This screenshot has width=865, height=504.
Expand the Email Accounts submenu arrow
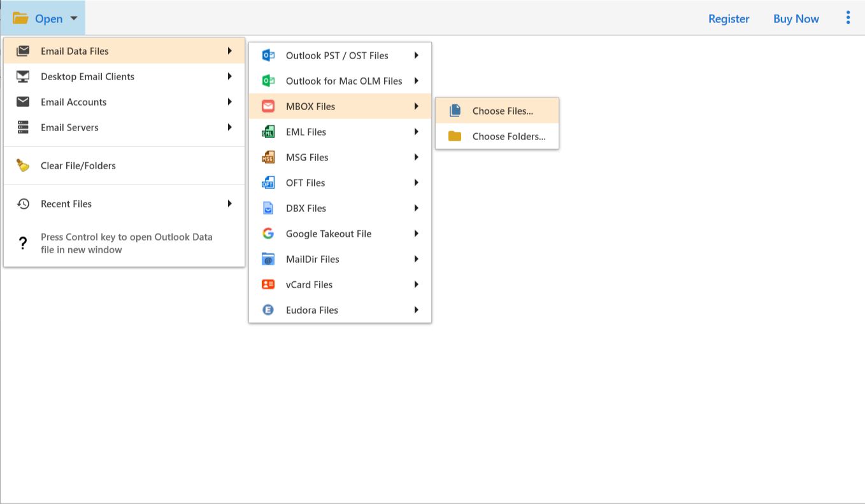click(x=229, y=102)
